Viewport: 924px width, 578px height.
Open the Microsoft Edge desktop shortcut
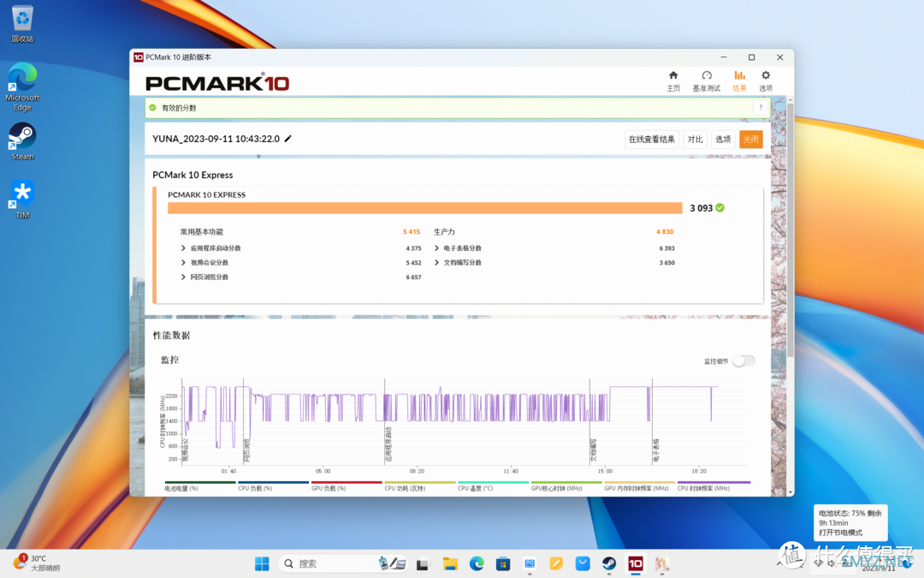coord(22,86)
